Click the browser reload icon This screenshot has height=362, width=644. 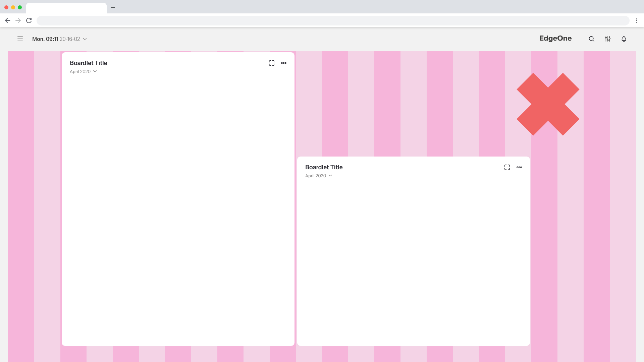(x=29, y=20)
